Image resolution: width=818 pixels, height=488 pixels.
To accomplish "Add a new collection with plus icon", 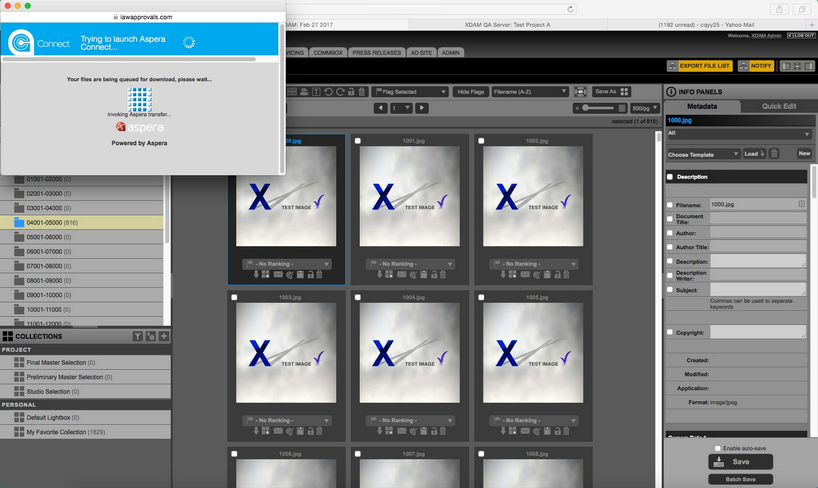I will click(164, 337).
